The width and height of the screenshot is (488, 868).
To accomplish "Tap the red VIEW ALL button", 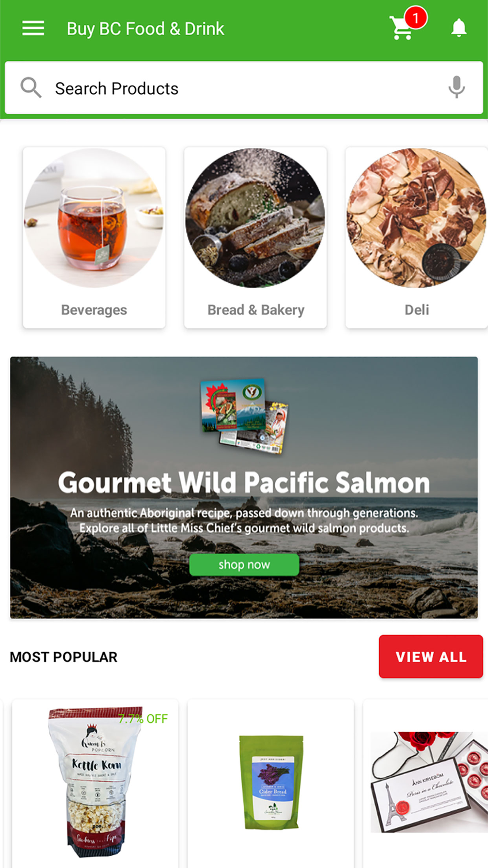I will (431, 657).
